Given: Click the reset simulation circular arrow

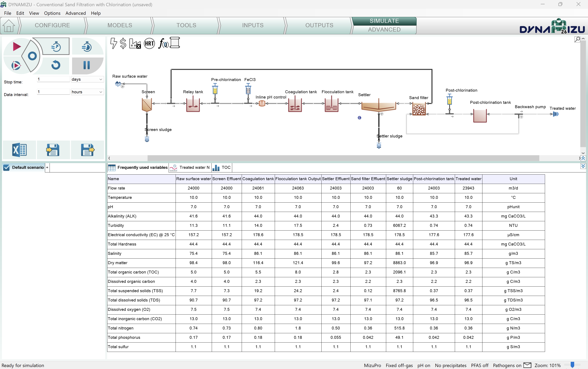Looking at the screenshot, I should pos(56,65).
